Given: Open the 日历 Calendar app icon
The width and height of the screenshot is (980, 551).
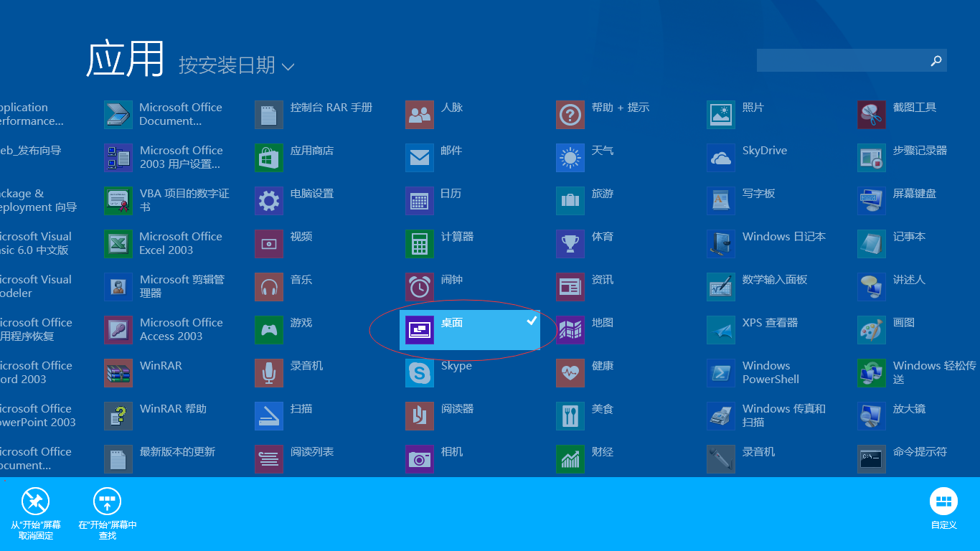Looking at the screenshot, I should 420,201.
